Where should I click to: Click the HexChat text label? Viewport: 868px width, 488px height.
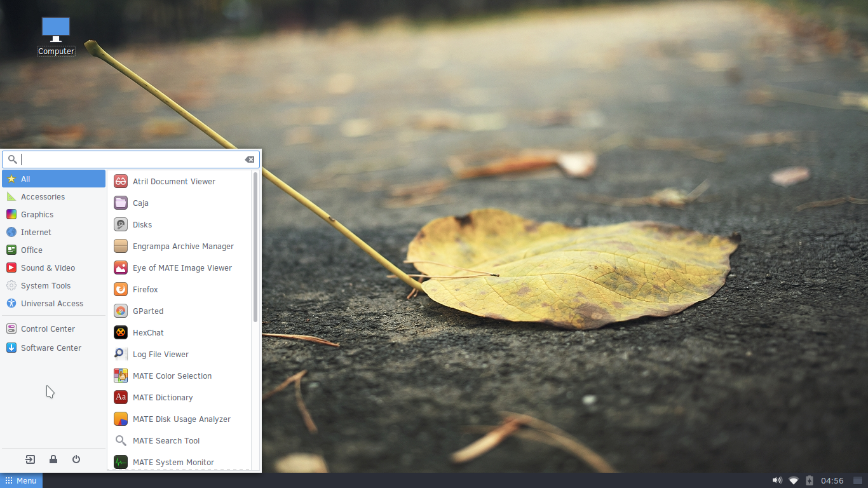(x=148, y=332)
